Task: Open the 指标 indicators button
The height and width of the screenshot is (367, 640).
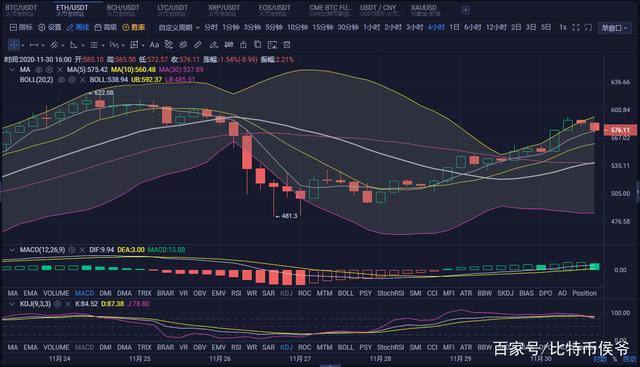Action: (21, 27)
